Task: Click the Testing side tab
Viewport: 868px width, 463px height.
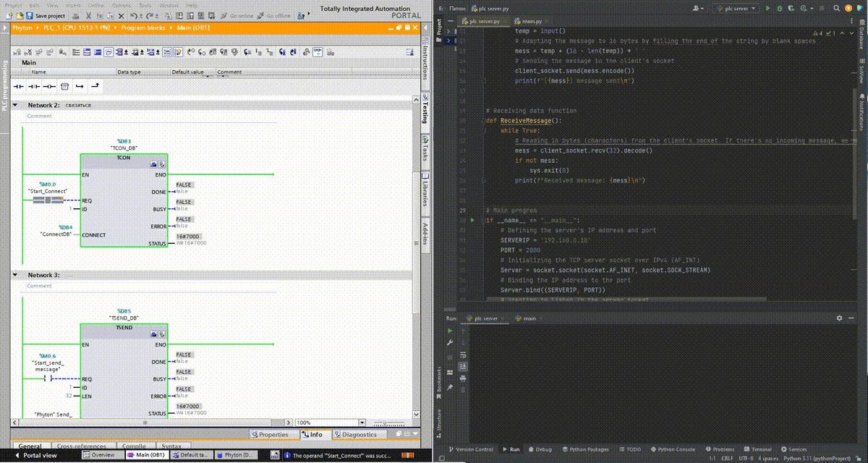Action: 425,111
